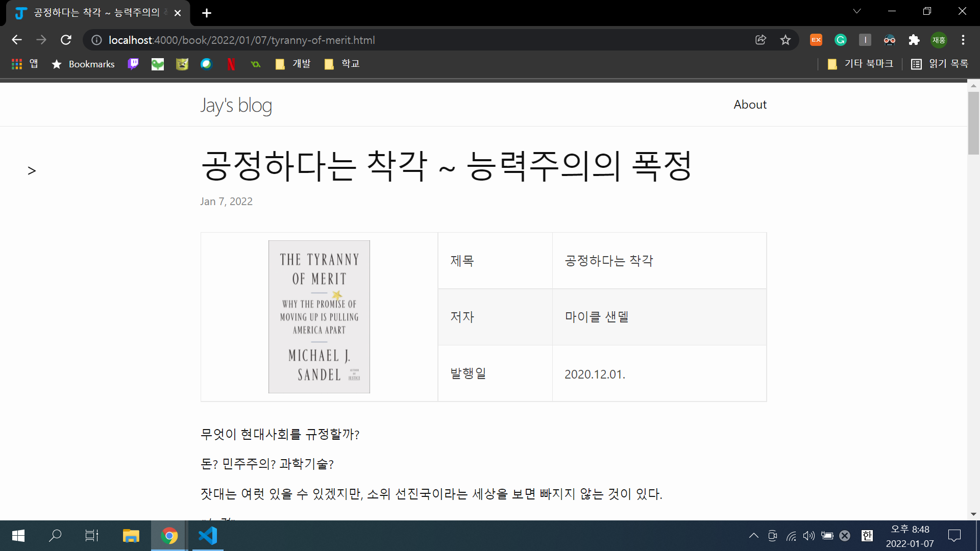
Task: Open the Windows Start menu
Action: (x=18, y=536)
